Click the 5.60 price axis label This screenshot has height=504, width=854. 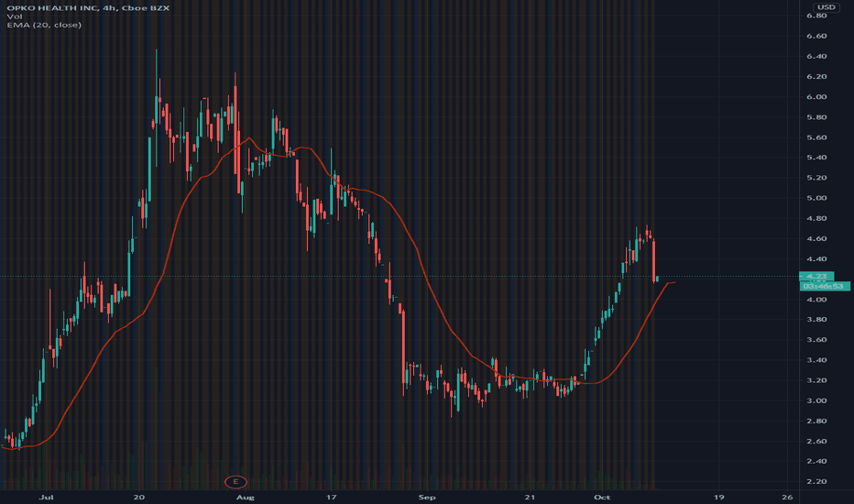click(x=816, y=137)
